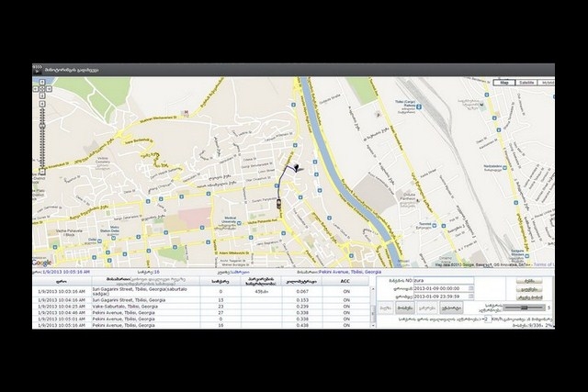This screenshot has height=392, width=588.
Task: Click the fourth playback button under the date fields
Action: (451, 308)
